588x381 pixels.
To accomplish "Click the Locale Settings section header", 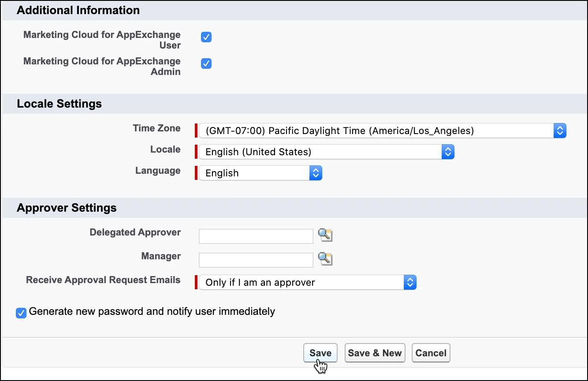I will [59, 104].
